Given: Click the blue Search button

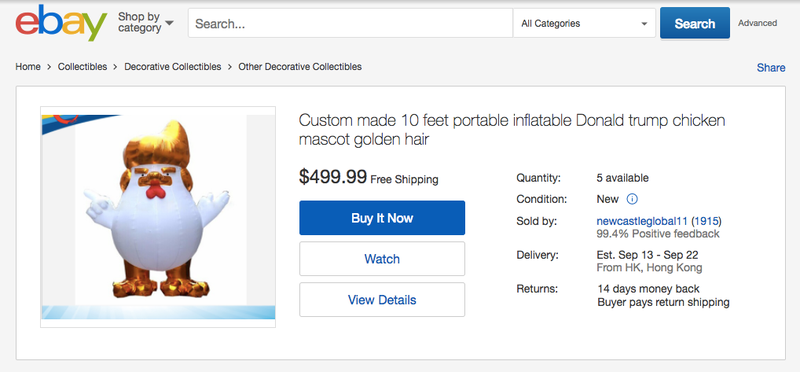Looking at the screenshot, I should tap(694, 23).
